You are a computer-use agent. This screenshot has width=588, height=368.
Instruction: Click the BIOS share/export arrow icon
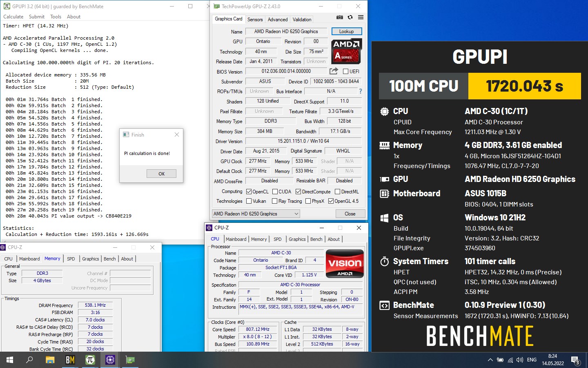334,71
